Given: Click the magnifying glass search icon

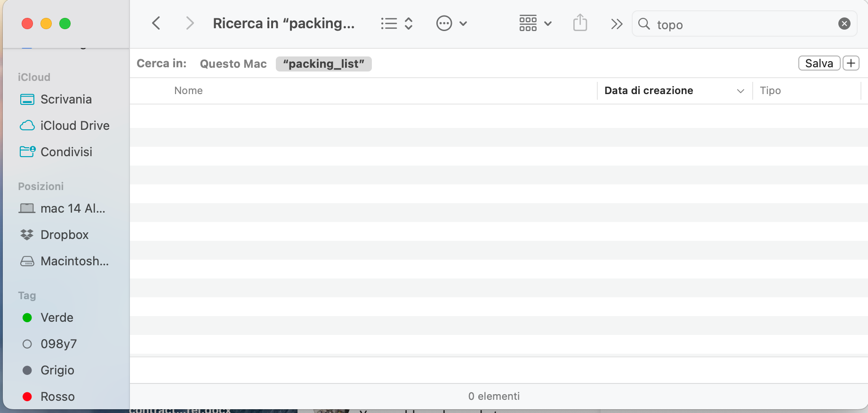Looking at the screenshot, I should tap(644, 24).
